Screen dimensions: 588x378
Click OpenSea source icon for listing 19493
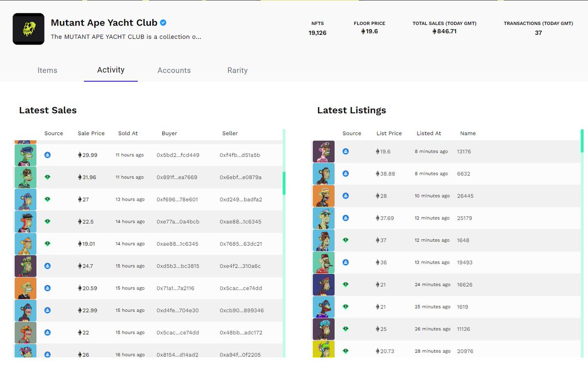point(345,262)
